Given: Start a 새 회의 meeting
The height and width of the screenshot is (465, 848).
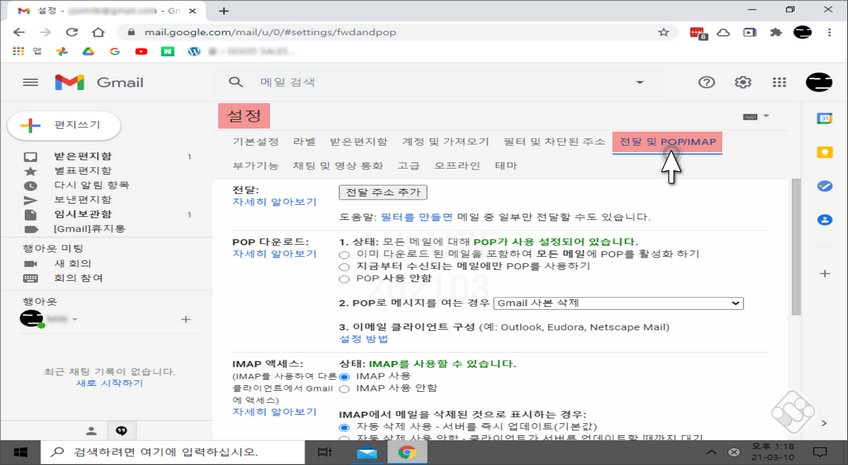Looking at the screenshot, I should tap(72, 263).
